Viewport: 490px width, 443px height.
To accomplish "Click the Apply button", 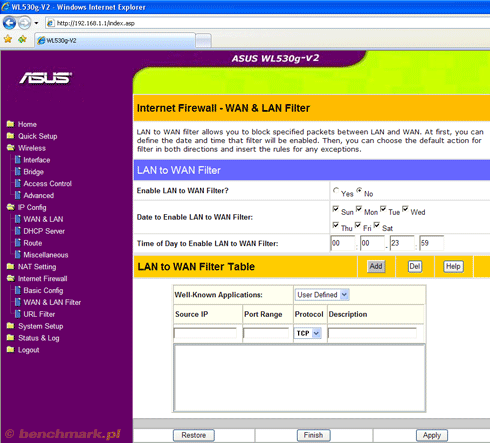I will pyautogui.click(x=432, y=435).
